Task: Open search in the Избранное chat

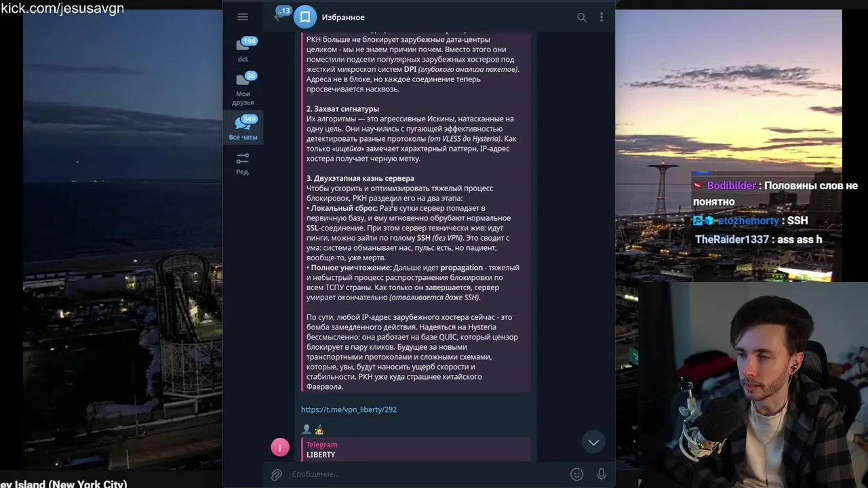Action: pos(581,17)
